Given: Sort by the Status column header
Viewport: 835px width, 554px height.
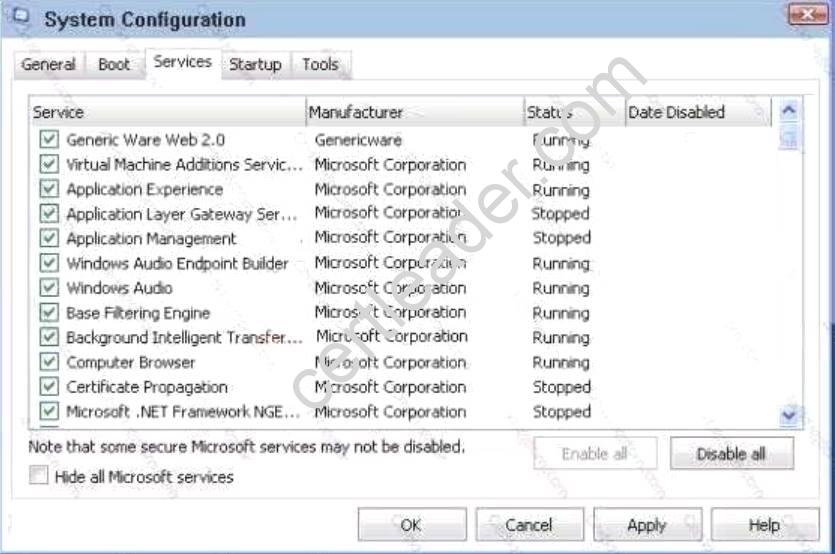Looking at the screenshot, I should 575,112.
